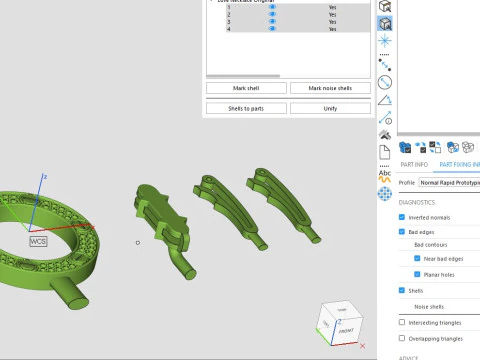
Task: Uncheck the Inverted normals diagnostic
Action: [402, 217]
